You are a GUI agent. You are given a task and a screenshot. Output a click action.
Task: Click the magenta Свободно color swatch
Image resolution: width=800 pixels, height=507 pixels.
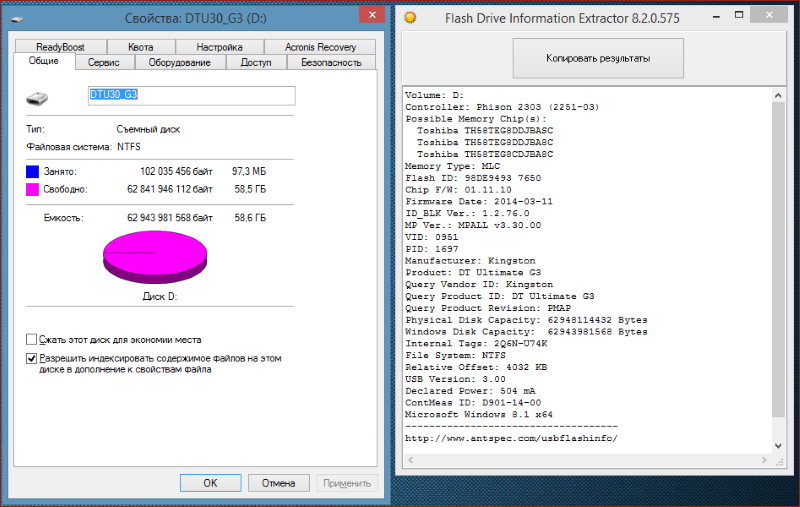tap(32, 189)
